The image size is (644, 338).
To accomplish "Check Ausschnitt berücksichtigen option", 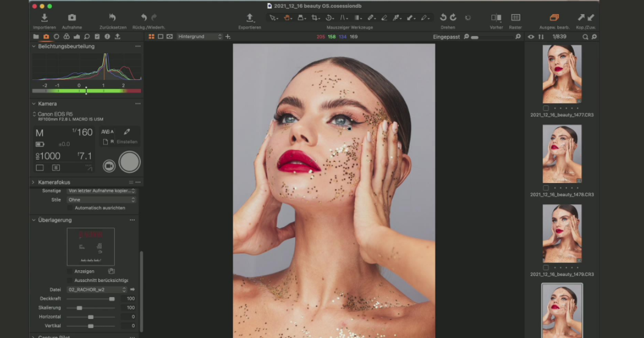I will (x=70, y=281).
